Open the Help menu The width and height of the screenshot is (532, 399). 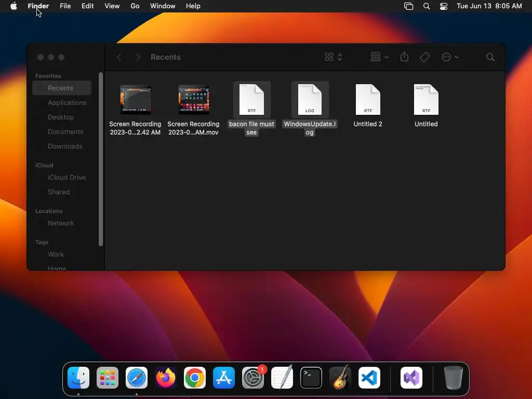[x=193, y=6]
